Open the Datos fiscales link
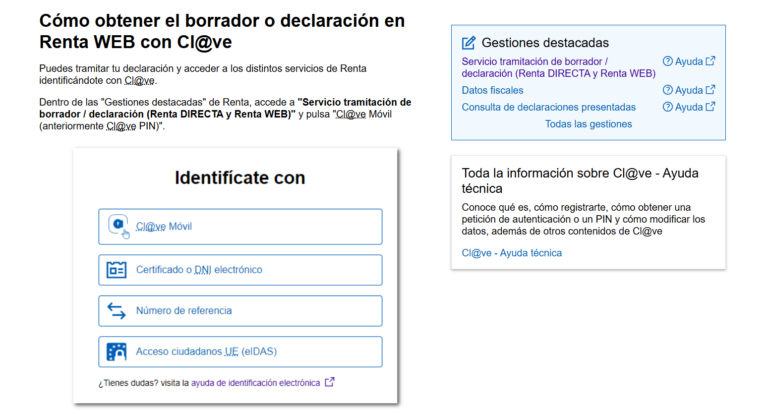The width and height of the screenshot is (768, 416). [492, 90]
